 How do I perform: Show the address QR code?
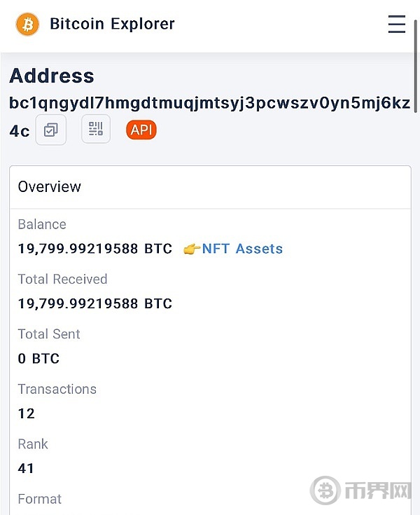tap(96, 130)
